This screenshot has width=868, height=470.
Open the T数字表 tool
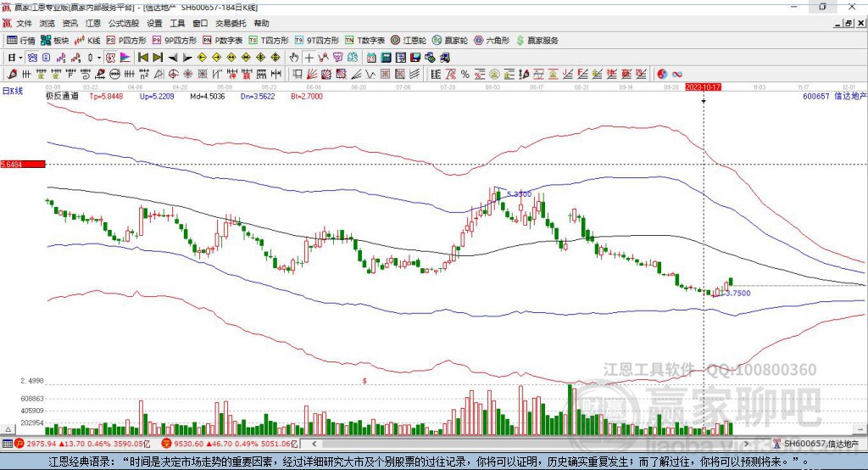click(364, 41)
